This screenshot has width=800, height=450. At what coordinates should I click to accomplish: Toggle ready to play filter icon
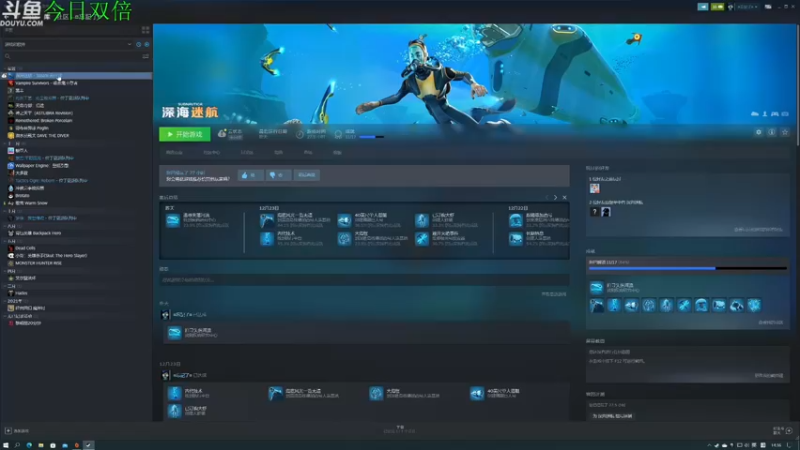146,44
